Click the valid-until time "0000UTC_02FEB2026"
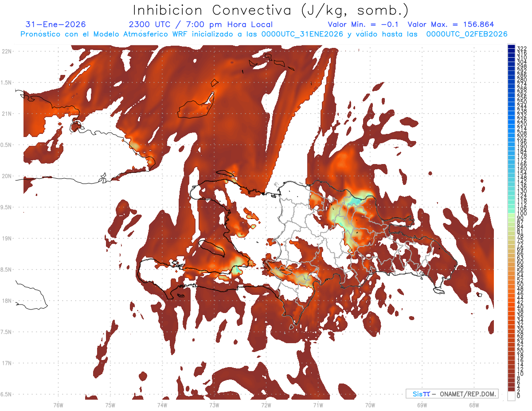 467,34
